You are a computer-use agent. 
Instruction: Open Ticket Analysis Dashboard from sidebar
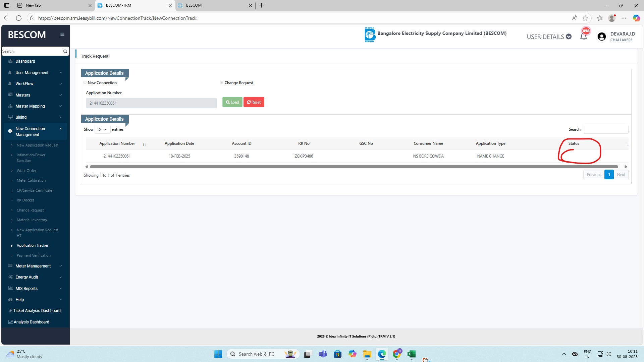pyautogui.click(x=37, y=311)
